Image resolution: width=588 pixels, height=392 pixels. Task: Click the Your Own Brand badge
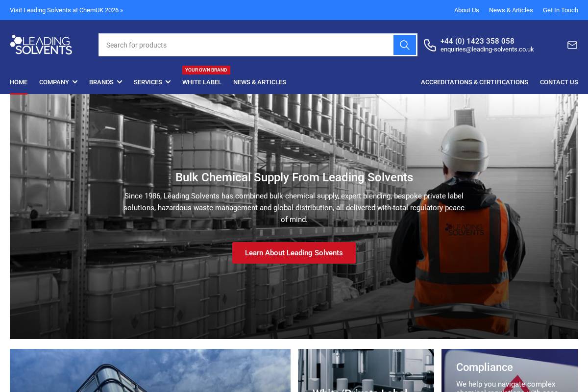206,70
